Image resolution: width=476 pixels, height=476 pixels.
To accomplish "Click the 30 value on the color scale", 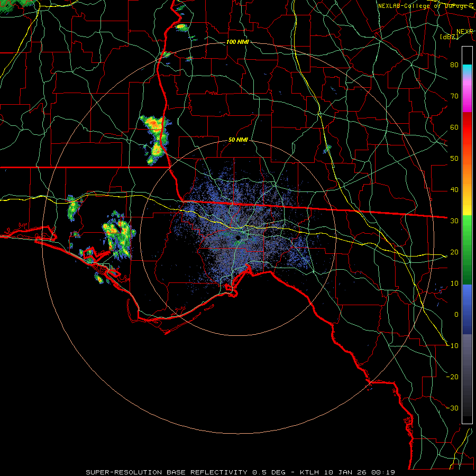I will click(x=454, y=221).
